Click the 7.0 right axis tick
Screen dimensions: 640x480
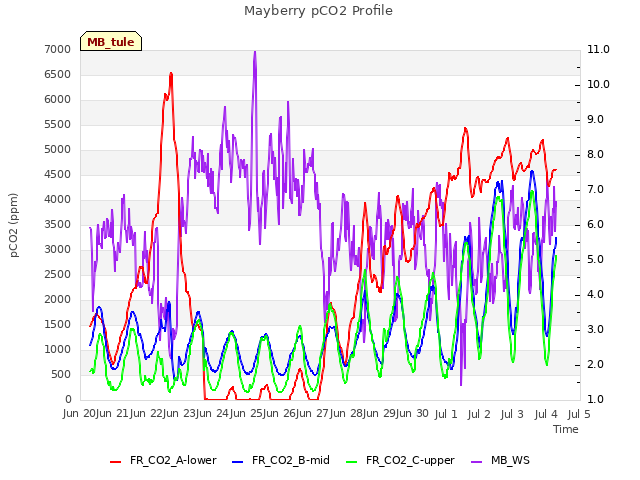tap(595, 190)
